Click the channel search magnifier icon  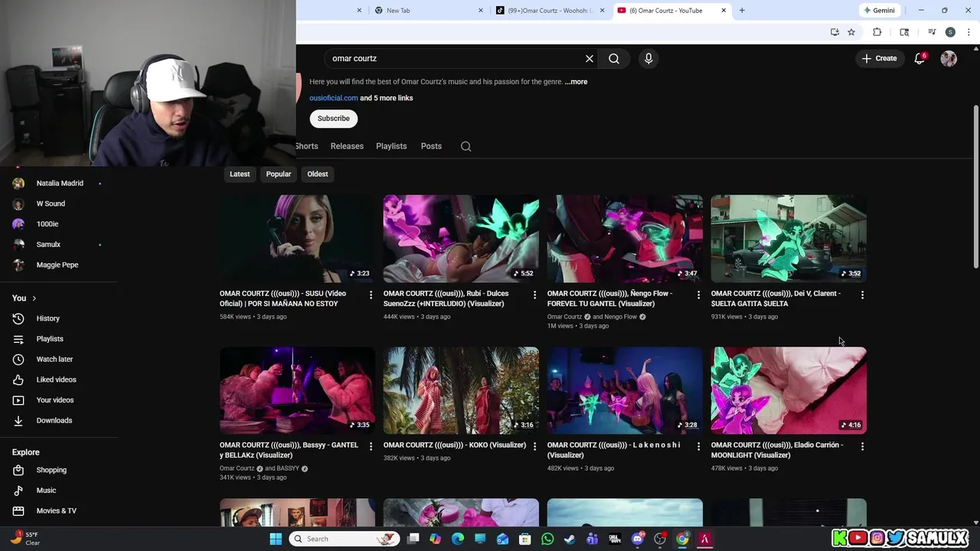(x=465, y=146)
